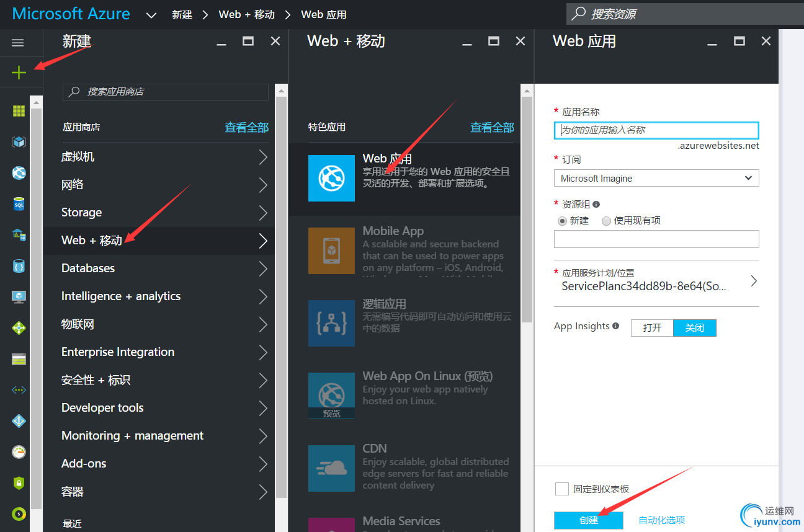Click the 应用名称 input field
Viewport: 804px width, 532px height.
coord(656,130)
